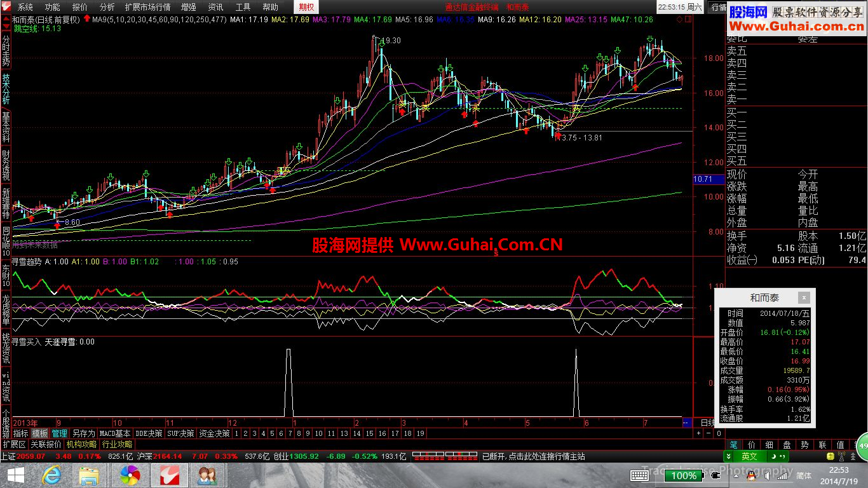Expand the input method bar's double chevron

(x=729, y=456)
